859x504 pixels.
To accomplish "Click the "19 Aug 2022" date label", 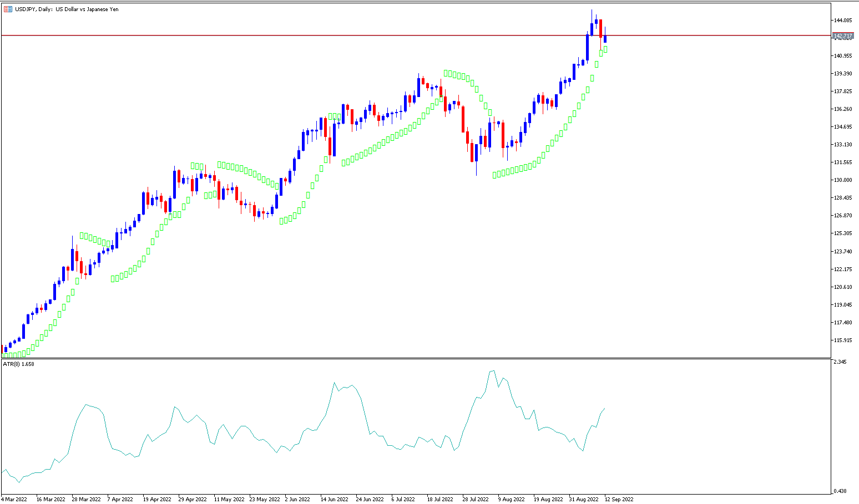I will [x=548, y=500].
